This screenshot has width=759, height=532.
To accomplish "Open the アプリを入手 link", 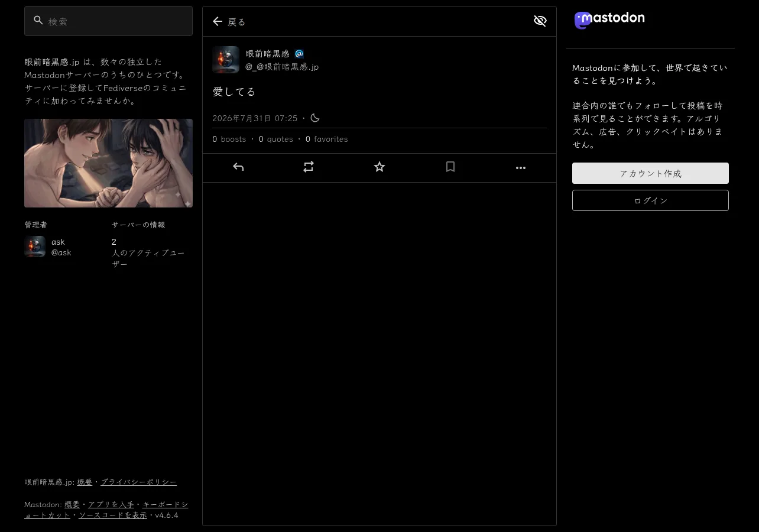I will [x=111, y=505].
